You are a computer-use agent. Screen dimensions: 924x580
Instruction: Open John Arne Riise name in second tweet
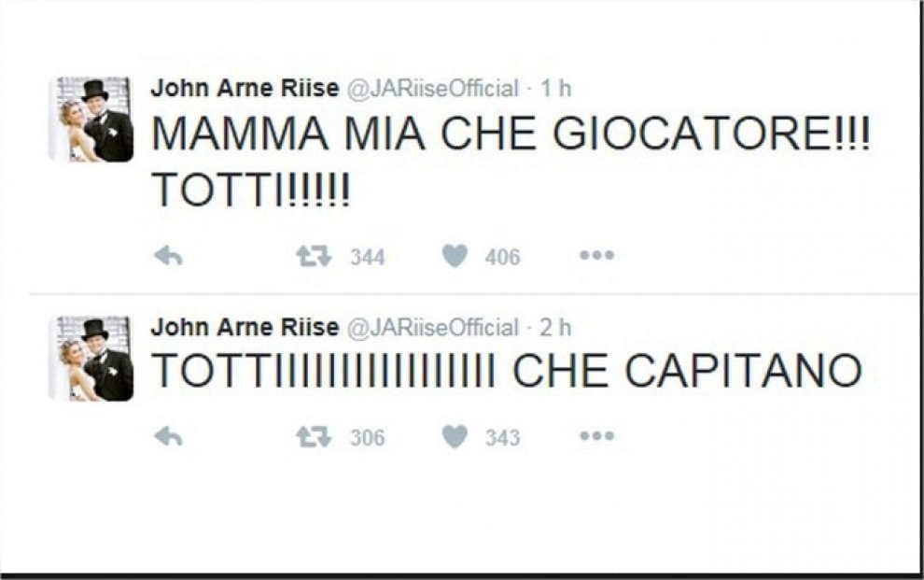tap(245, 328)
